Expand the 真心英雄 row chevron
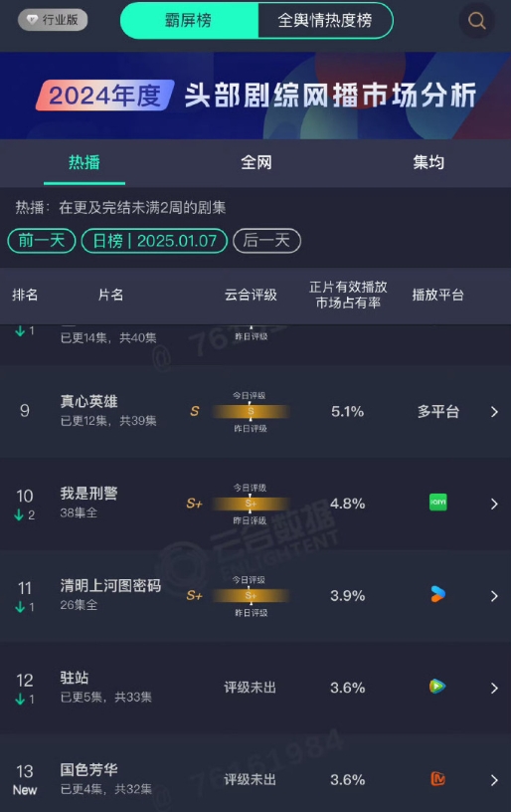Screen dimensions: 511x812 tap(494, 412)
